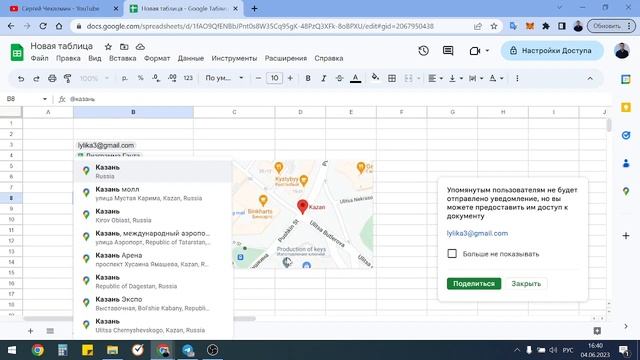Click the font size field showing 10
Screen dimensions: 640x360
[274, 78]
